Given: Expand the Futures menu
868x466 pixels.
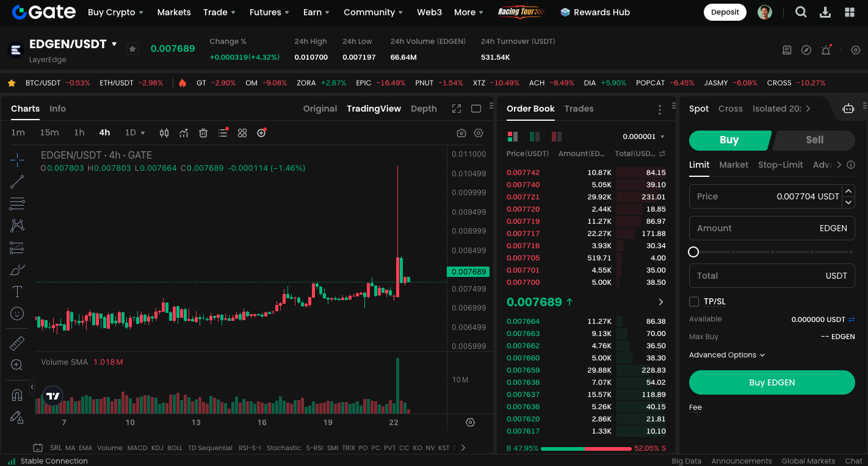Looking at the screenshot, I should [x=269, y=12].
